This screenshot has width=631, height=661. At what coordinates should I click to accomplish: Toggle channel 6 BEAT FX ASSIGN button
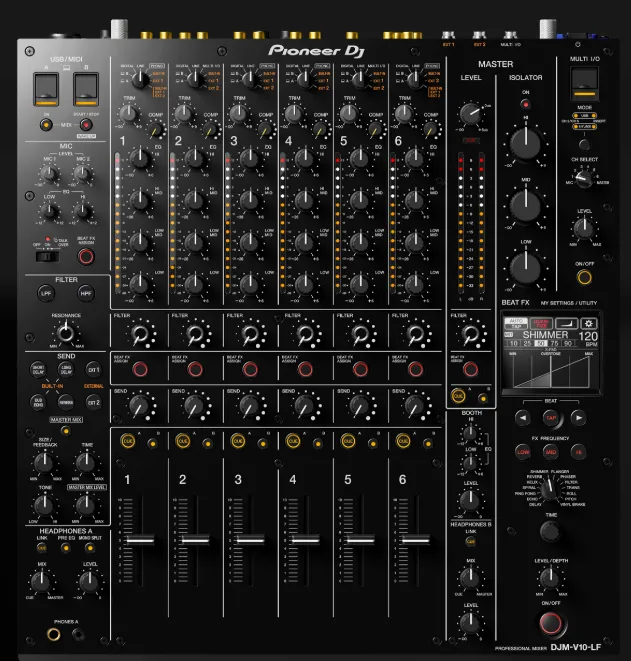tap(415, 369)
